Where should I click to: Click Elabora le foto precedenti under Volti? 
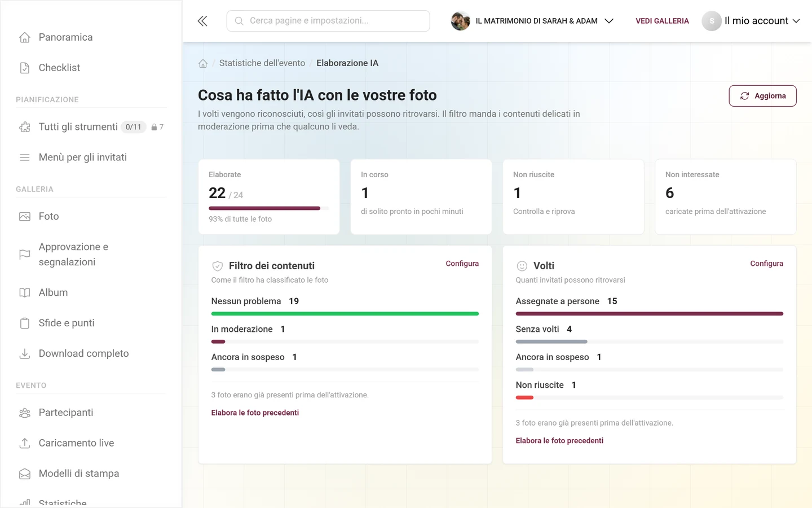pyautogui.click(x=559, y=441)
